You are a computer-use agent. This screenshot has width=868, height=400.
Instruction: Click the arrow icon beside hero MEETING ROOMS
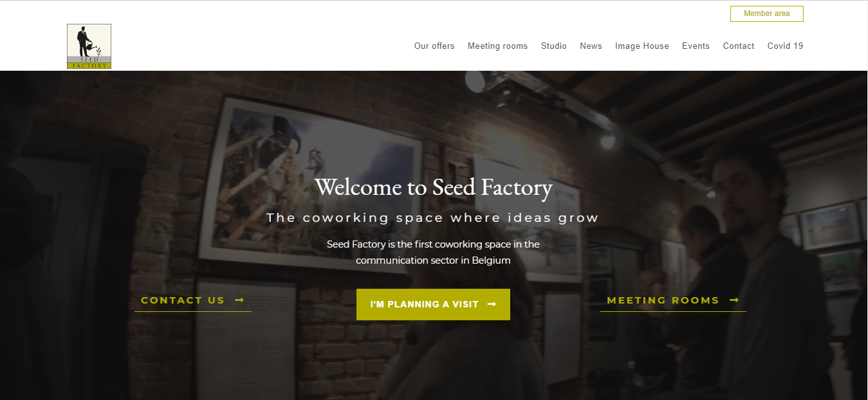point(734,300)
